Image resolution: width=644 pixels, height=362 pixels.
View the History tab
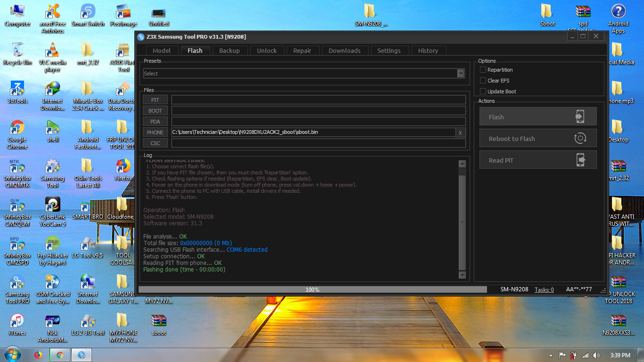click(428, 50)
